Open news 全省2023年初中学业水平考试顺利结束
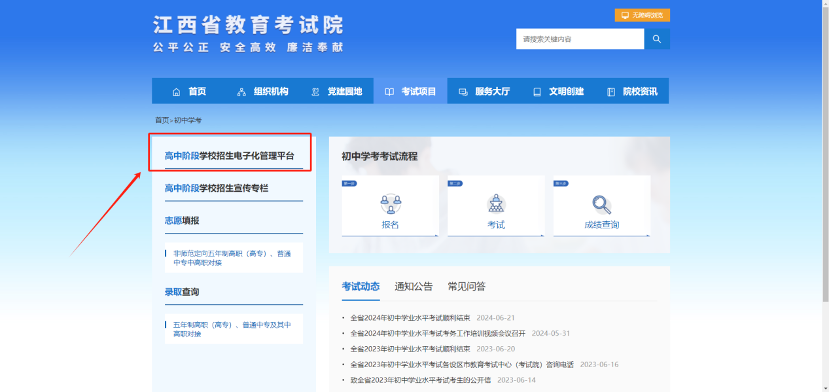The height and width of the screenshot is (392, 830). [x=410, y=349]
